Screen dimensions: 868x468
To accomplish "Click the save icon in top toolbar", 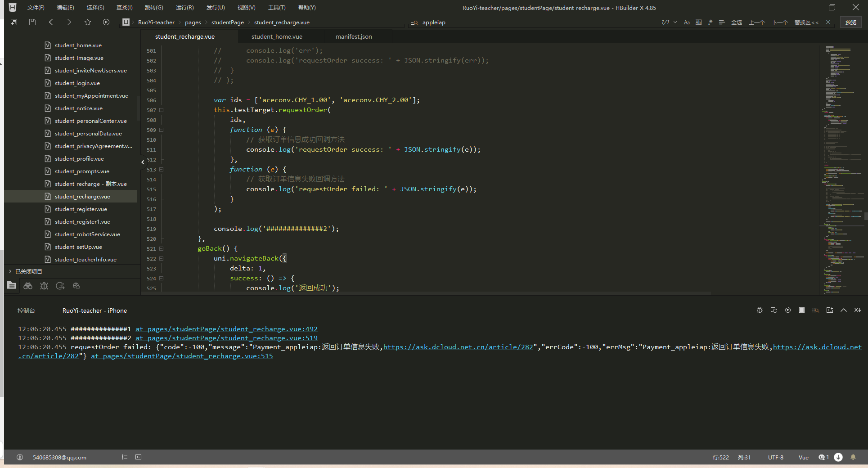I will click(32, 22).
